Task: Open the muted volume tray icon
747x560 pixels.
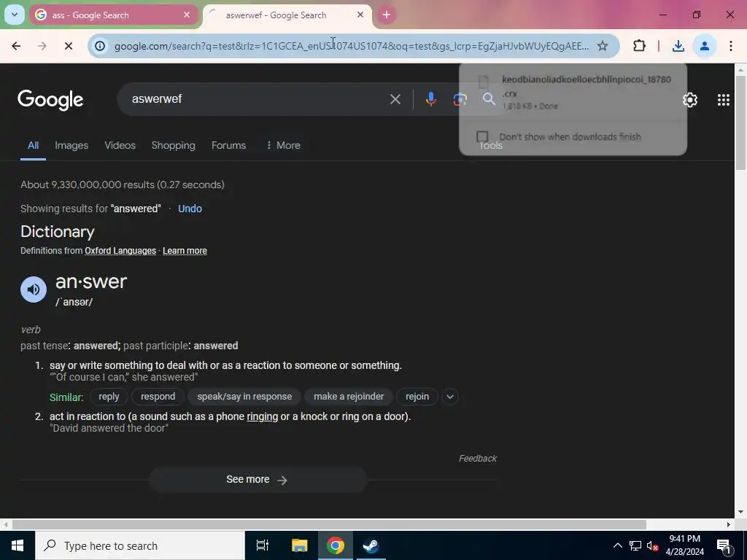Action: pyautogui.click(x=652, y=545)
